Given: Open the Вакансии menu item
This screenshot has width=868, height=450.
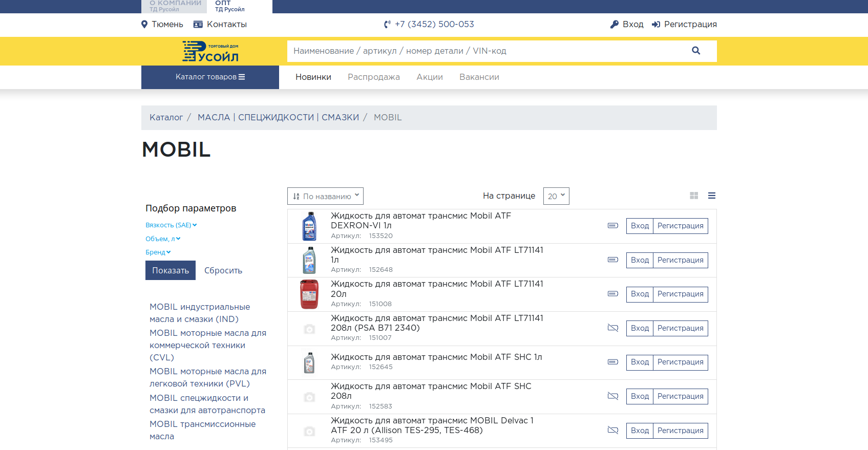Looking at the screenshot, I should click(x=479, y=77).
